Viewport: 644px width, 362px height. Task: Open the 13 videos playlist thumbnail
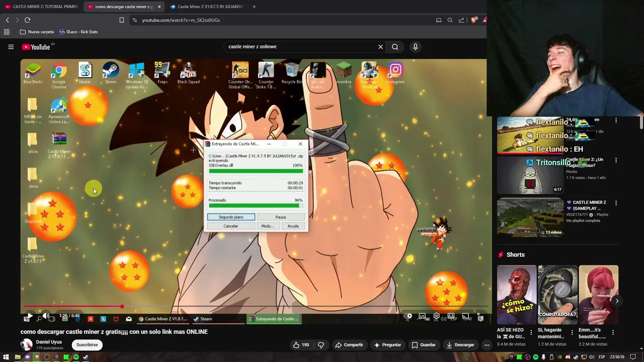point(530,217)
